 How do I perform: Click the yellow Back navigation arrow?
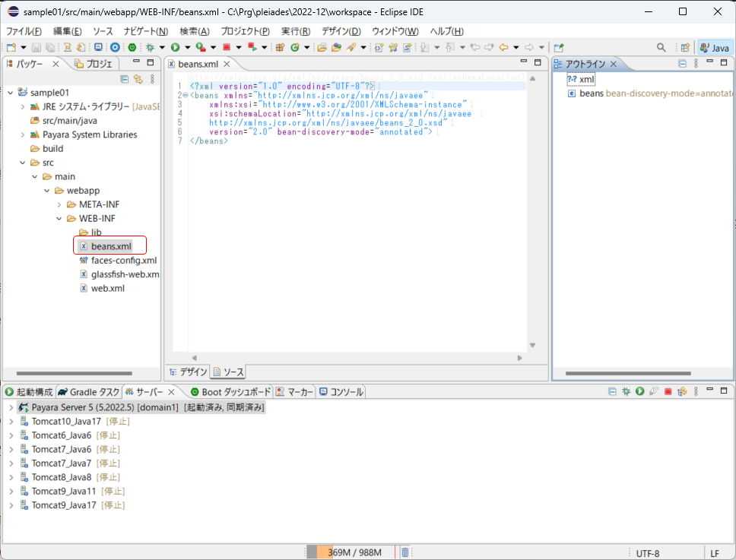coord(503,47)
